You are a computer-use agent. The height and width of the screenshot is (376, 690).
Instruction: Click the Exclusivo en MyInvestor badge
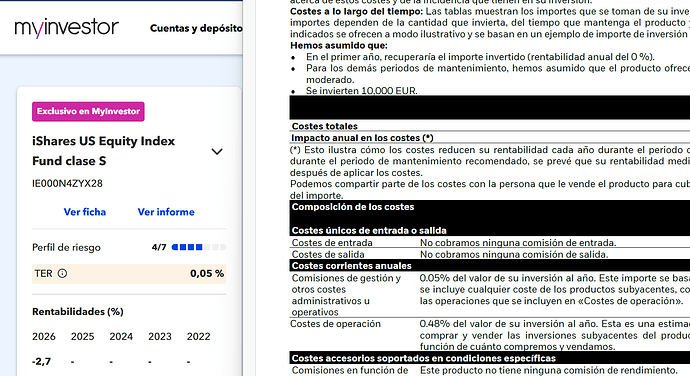click(x=88, y=111)
